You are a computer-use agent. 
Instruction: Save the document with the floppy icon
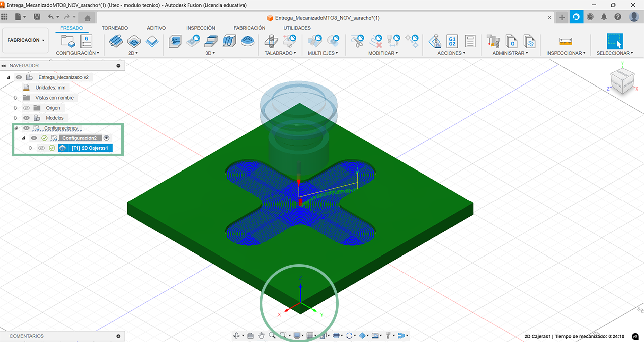pyautogui.click(x=37, y=17)
